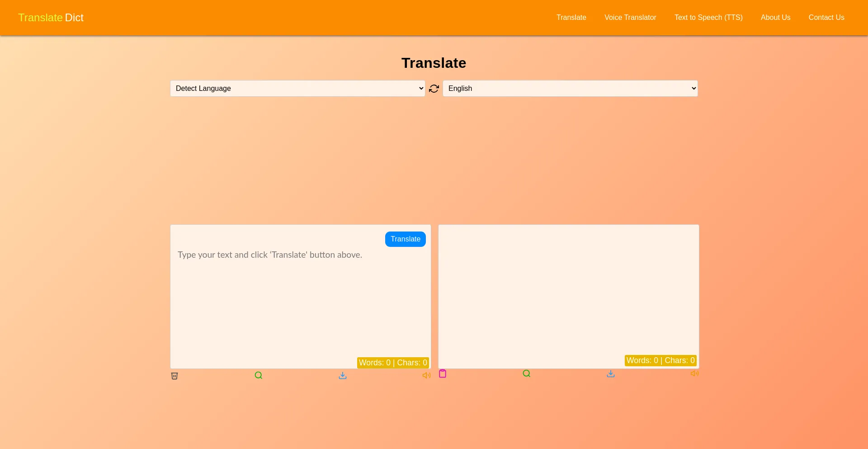This screenshot has width=868, height=449.
Task: Click the trash icon under the source text
Action: coord(175,376)
